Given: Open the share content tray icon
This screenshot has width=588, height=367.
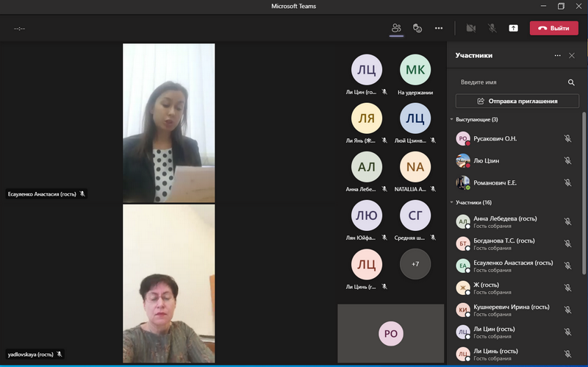Looking at the screenshot, I should point(513,28).
